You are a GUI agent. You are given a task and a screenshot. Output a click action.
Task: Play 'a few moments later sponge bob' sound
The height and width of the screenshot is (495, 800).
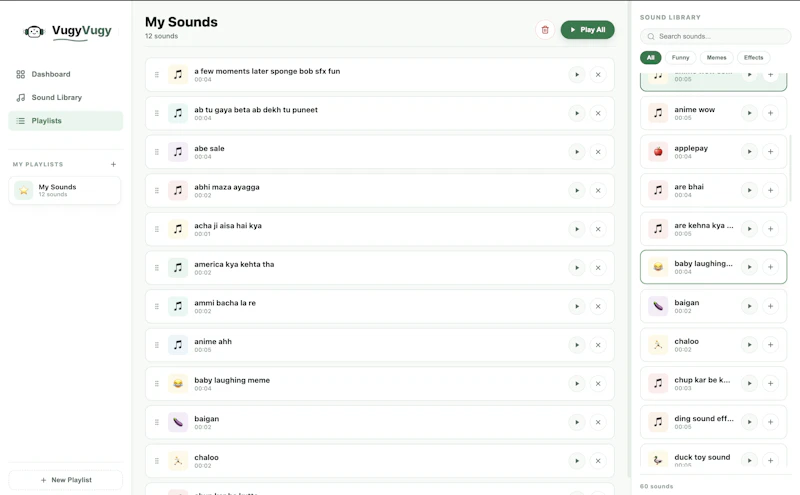point(577,75)
